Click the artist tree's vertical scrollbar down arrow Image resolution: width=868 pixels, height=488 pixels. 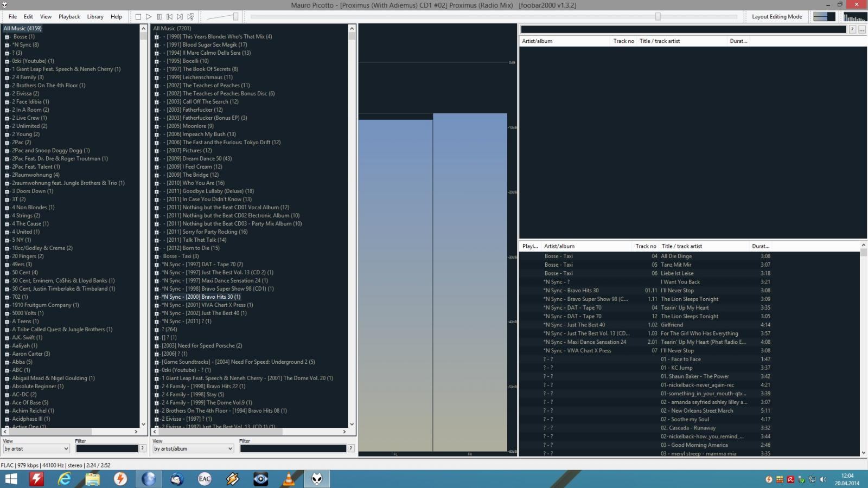[143, 425]
